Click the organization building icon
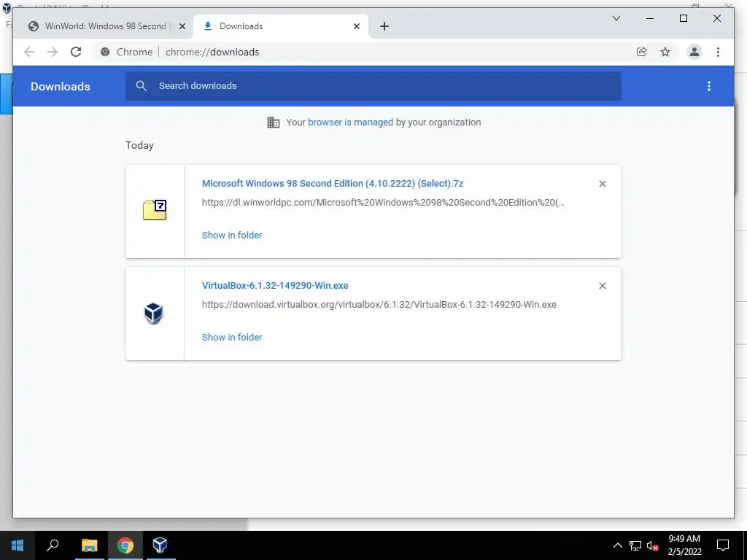This screenshot has width=747, height=560. tap(274, 122)
